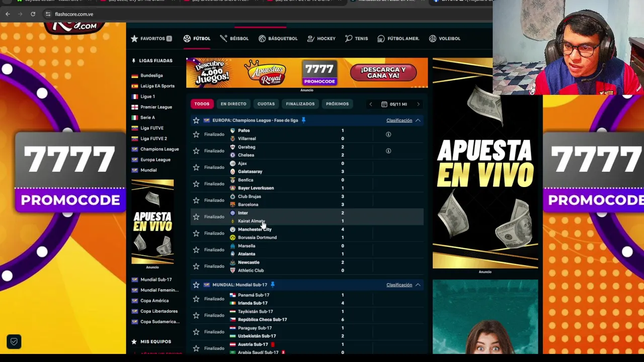The height and width of the screenshot is (362, 644).
Task: Star the Paraguay vs Uzbekistán Sub-17 match
Action: pyautogui.click(x=196, y=332)
